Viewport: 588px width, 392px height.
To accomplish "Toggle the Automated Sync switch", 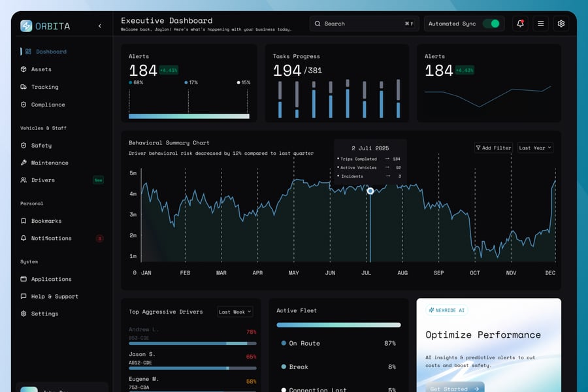I will [x=491, y=24].
